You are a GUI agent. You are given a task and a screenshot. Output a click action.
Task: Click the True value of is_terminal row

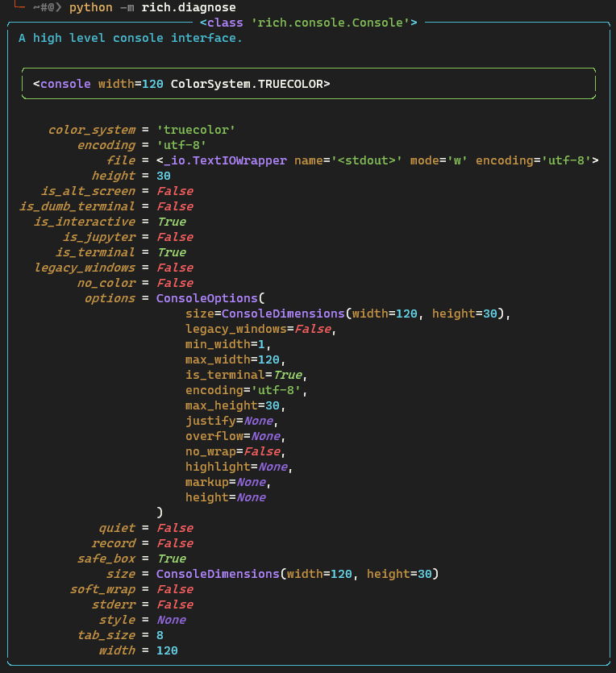point(171,252)
